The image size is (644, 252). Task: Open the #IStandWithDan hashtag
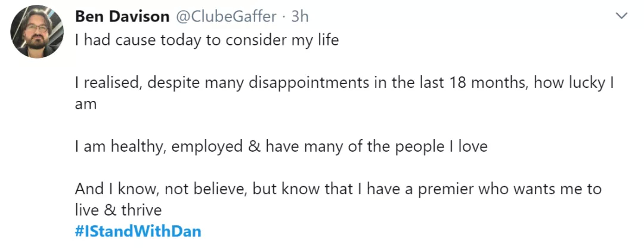pyautogui.click(x=138, y=232)
